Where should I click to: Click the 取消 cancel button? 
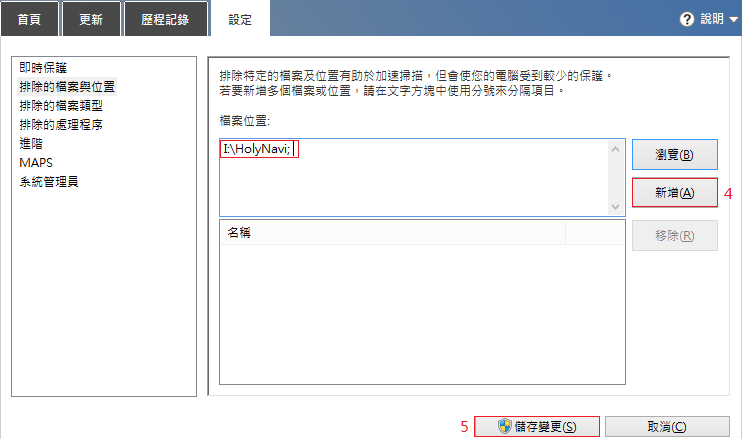[667, 427]
